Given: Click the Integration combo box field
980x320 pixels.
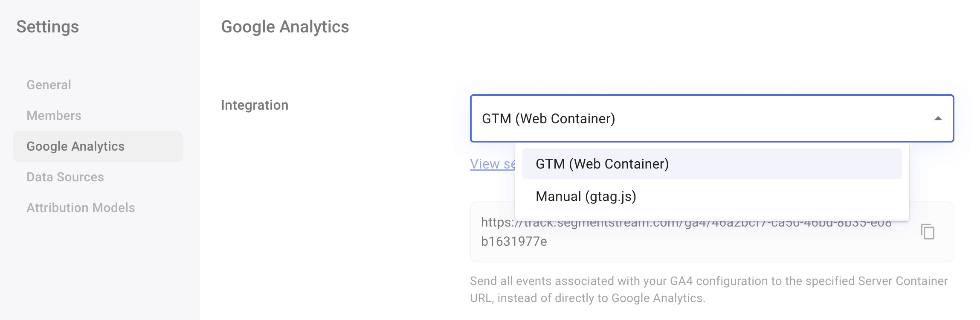Looking at the screenshot, I should [x=712, y=118].
